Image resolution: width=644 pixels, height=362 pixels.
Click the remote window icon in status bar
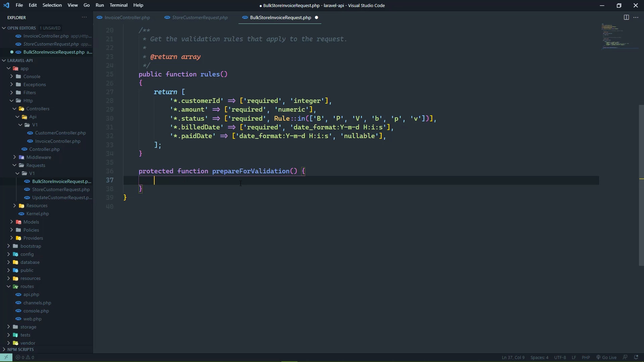pos(6,357)
